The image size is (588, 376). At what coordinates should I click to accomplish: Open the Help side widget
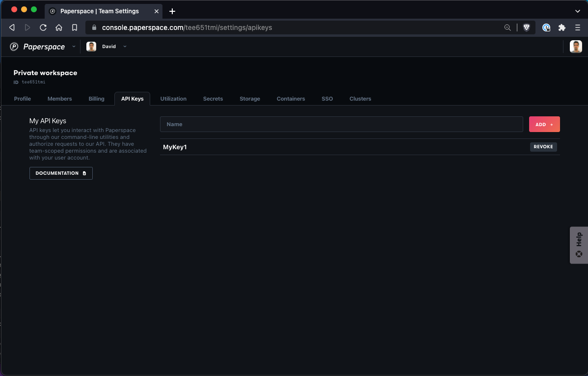click(x=579, y=245)
